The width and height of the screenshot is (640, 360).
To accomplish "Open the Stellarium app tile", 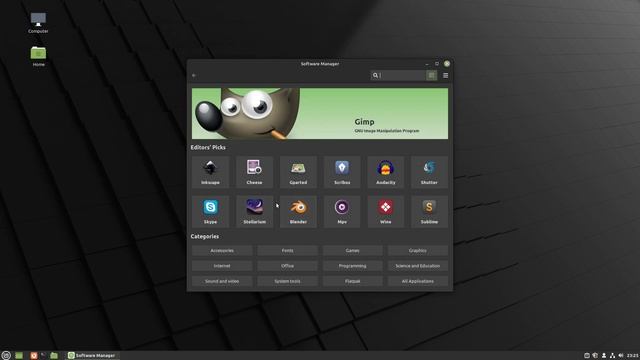I will [254, 211].
